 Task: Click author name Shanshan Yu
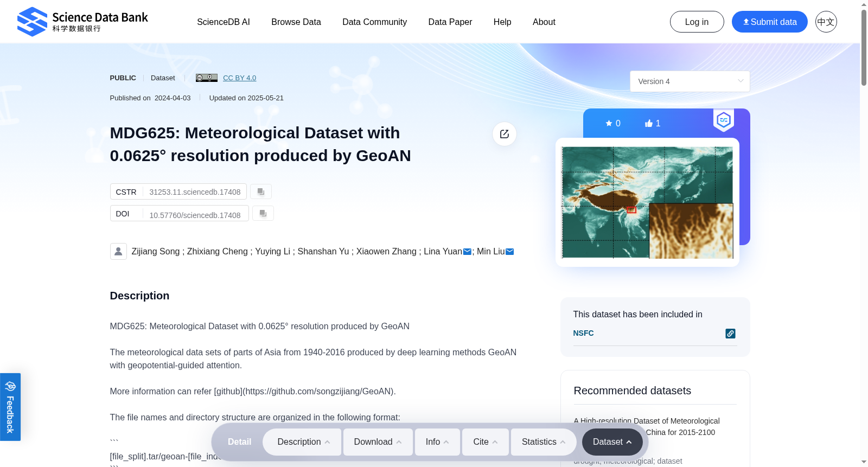[323, 252]
